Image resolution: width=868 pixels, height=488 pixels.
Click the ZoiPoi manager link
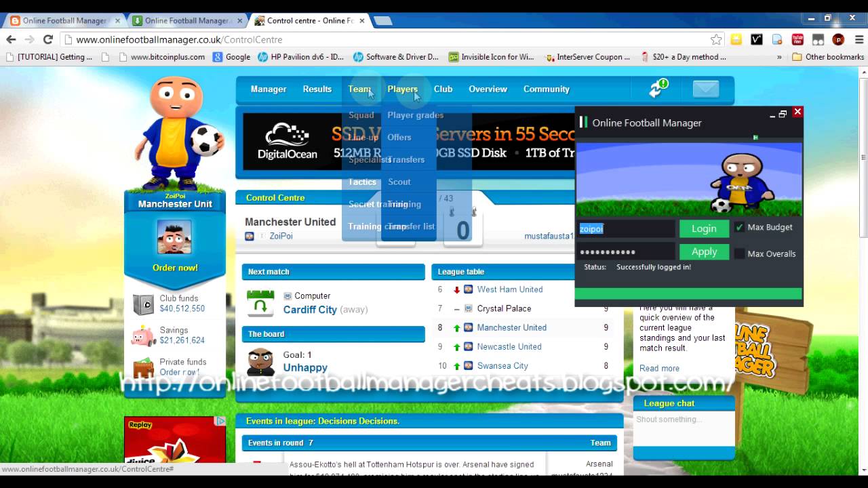pos(281,236)
